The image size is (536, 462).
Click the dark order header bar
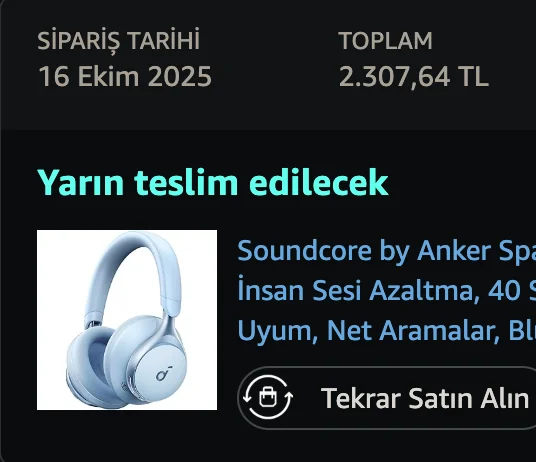point(268,64)
